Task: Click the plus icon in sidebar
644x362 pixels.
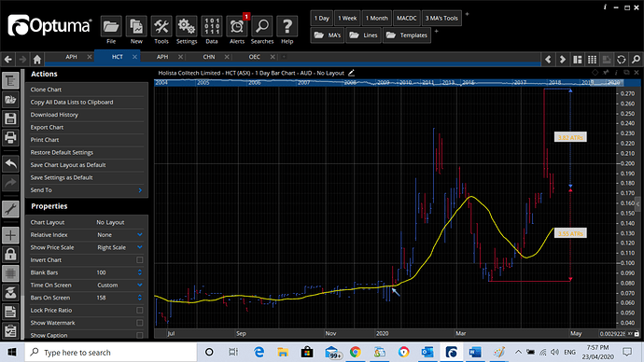Action: [x=10, y=236]
